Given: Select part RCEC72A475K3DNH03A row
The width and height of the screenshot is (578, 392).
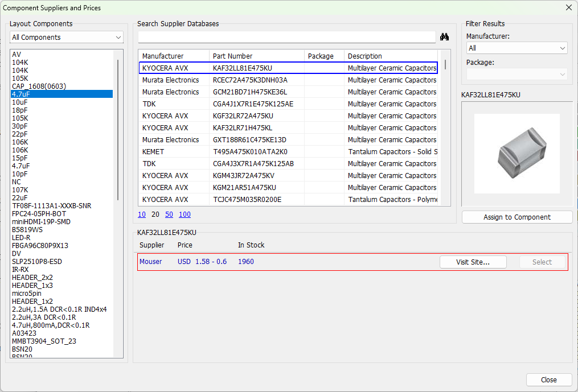Looking at the screenshot, I should tap(288, 80).
